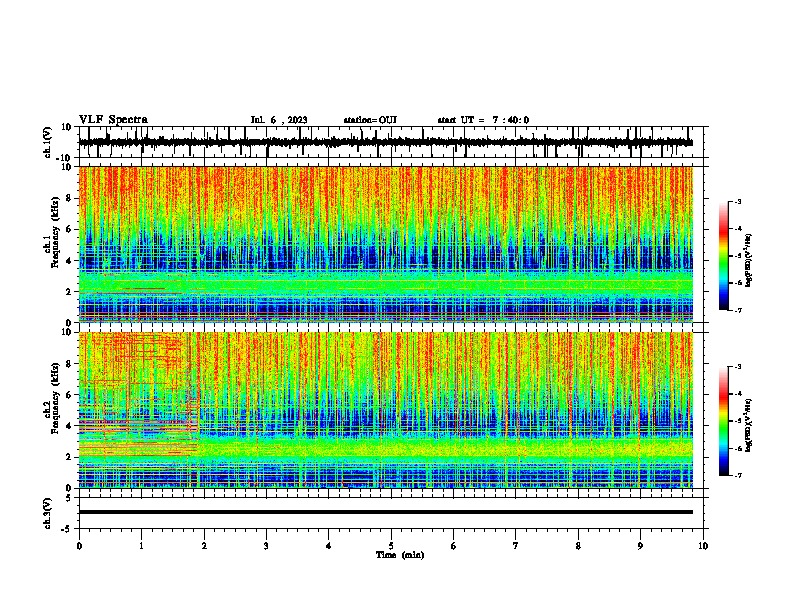Image resolution: width=792 pixels, height=612 pixels.
Task: Click the "start UT = 7:40:0" label
Action: (483, 120)
